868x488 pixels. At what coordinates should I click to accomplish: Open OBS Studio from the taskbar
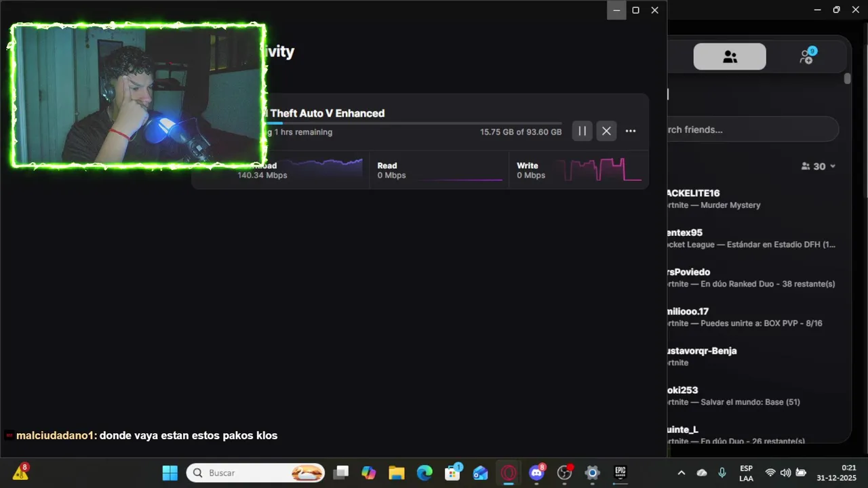click(564, 472)
